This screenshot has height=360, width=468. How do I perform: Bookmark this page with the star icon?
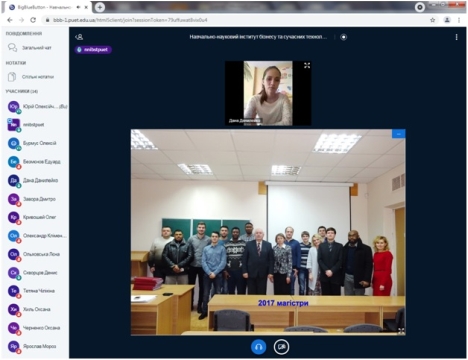433,20
